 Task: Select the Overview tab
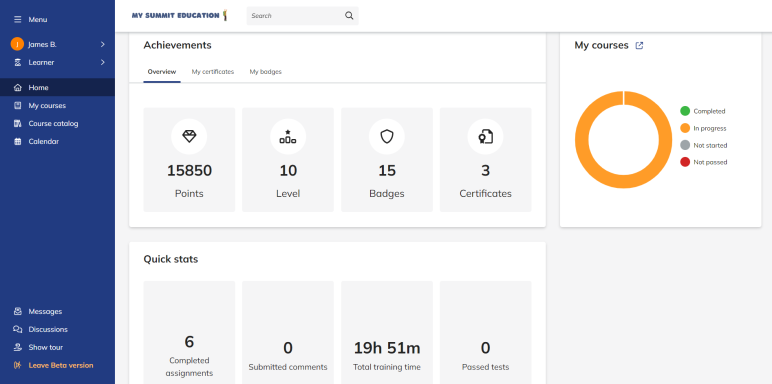click(x=162, y=72)
